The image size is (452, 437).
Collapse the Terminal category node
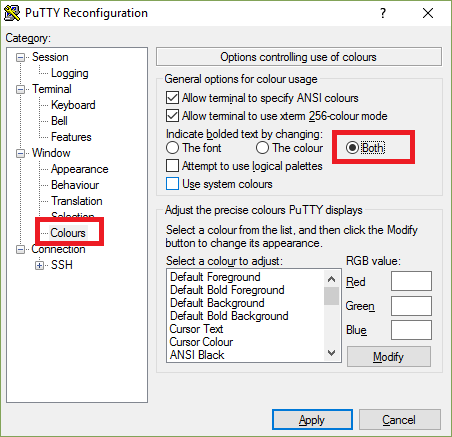point(21,90)
